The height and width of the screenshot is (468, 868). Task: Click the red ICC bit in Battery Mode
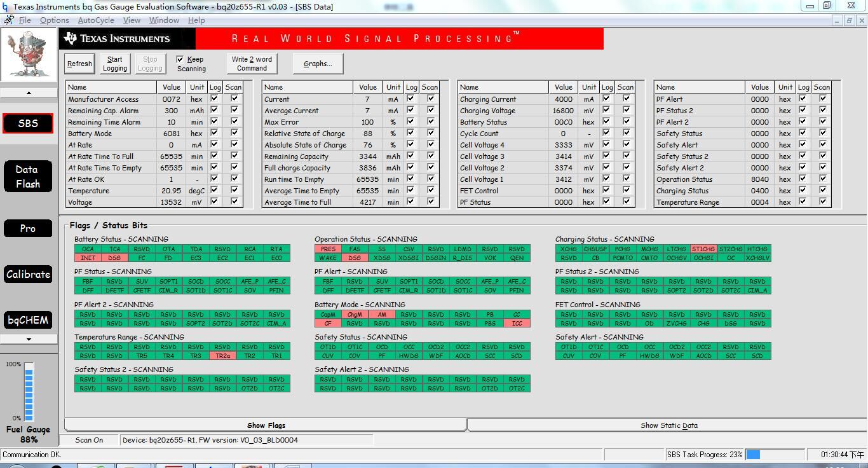pyautogui.click(x=517, y=324)
